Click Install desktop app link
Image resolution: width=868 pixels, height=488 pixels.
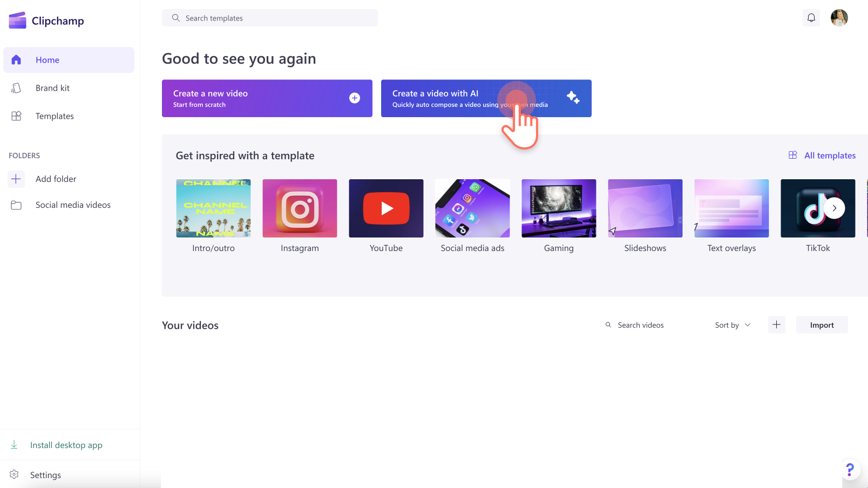coord(66,445)
